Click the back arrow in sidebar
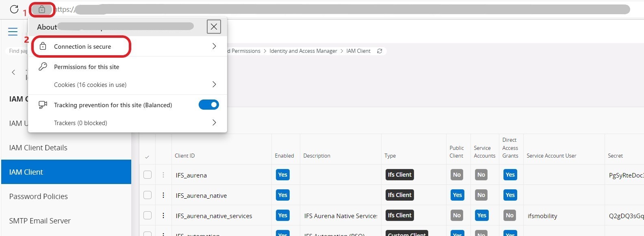The image size is (644, 236). (14, 72)
